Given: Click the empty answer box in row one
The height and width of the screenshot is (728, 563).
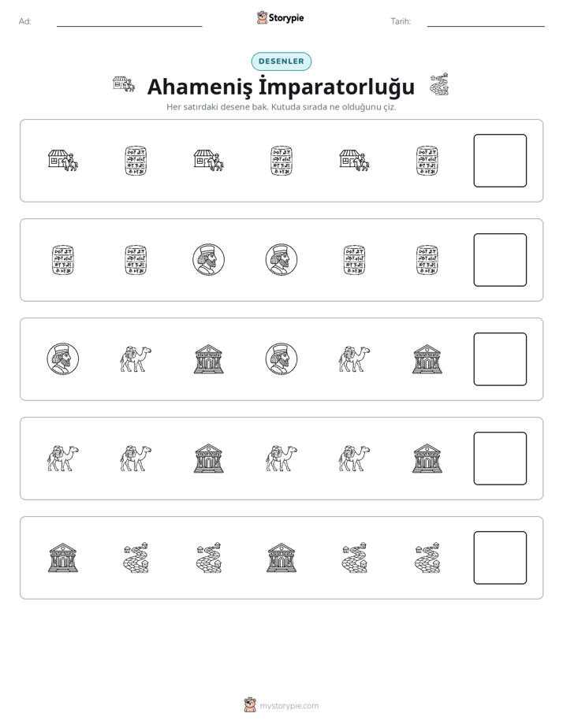Looking at the screenshot, I should pyautogui.click(x=500, y=161).
